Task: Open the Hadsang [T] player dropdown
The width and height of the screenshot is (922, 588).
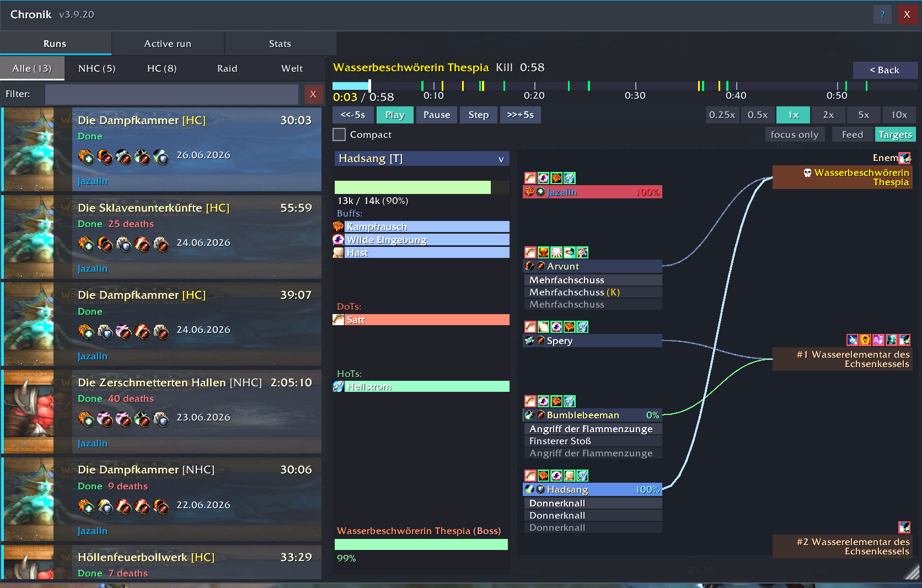Action: click(422, 159)
